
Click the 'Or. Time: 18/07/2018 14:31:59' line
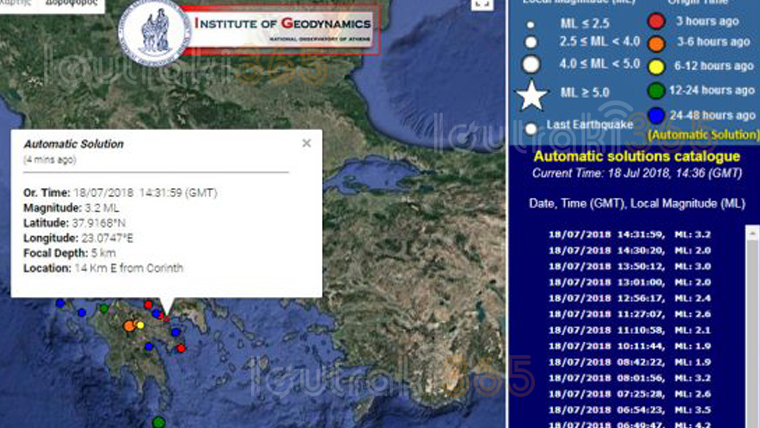click(x=120, y=193)
